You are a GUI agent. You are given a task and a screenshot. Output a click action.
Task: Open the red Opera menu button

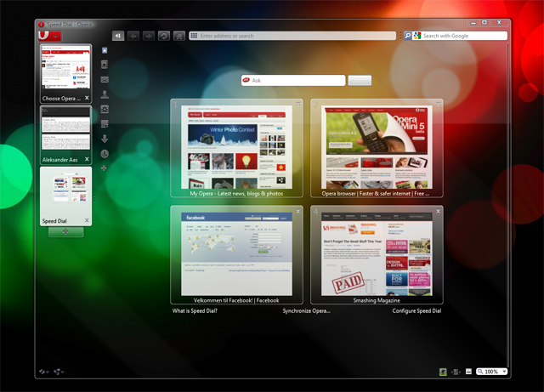coord(49,36)
